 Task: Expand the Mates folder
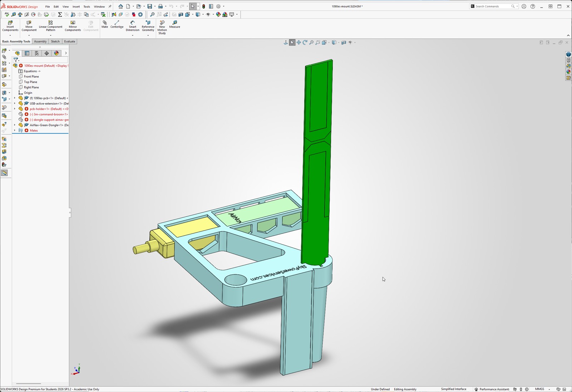[x=15, y=131]
